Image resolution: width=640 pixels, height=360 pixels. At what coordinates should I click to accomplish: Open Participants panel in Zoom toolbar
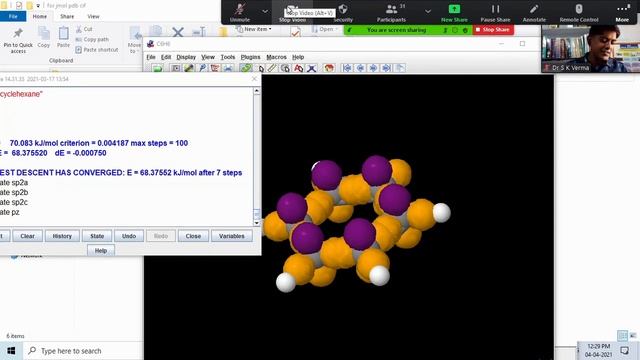point(391,13)
